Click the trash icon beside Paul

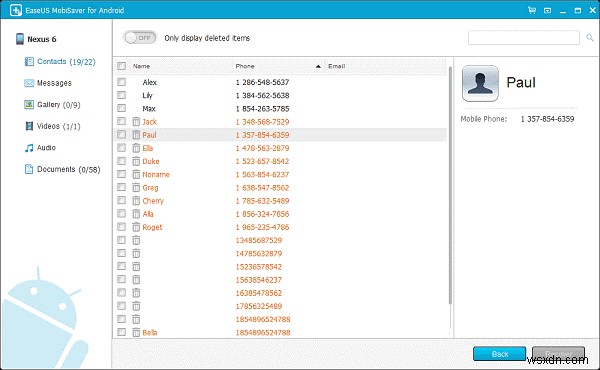136,135
